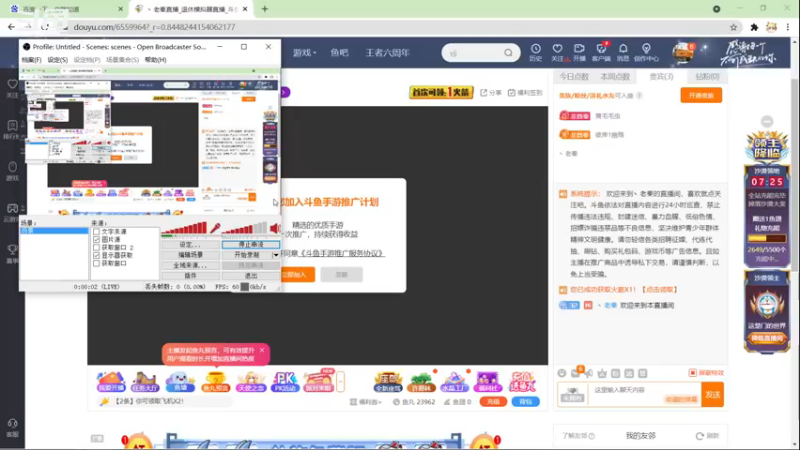Viewport: 800px width, 450px height.
Task: Open user avatar in Douyu header
Action: click(682, 53)
